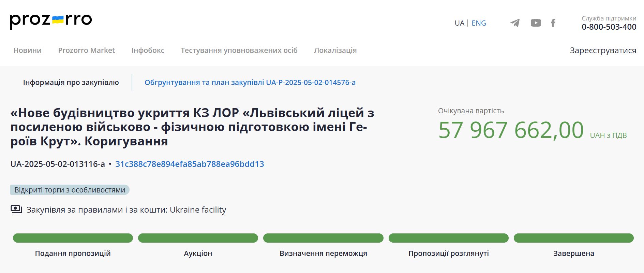
Task: Open the Інфобокс menu item
Action: point(148,51)
